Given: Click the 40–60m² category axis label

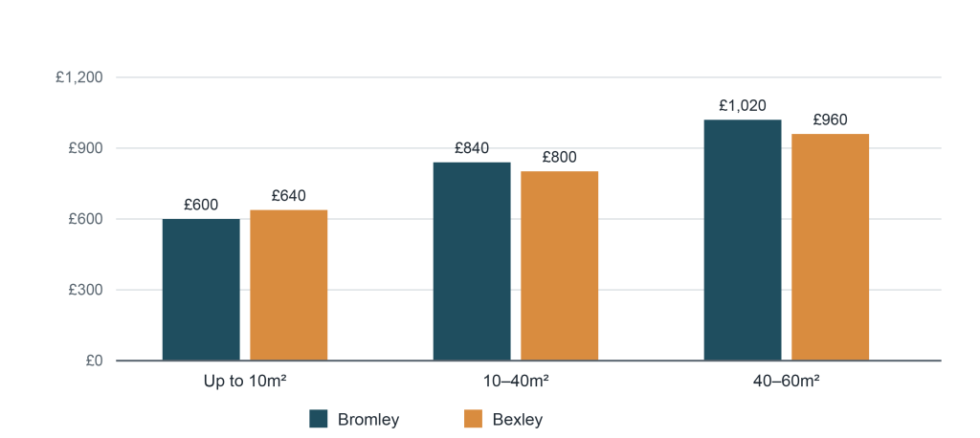Looking at the screenshot, I should [x=787, y=382].
